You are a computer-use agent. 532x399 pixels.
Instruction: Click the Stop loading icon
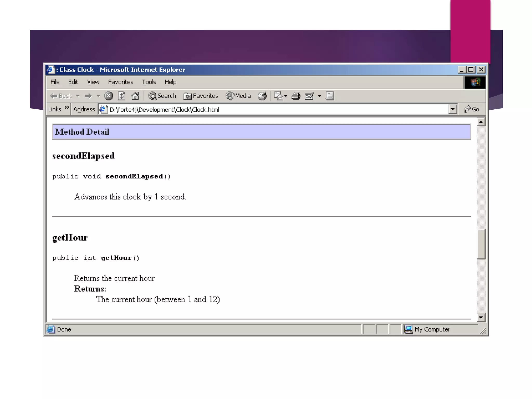109,96
